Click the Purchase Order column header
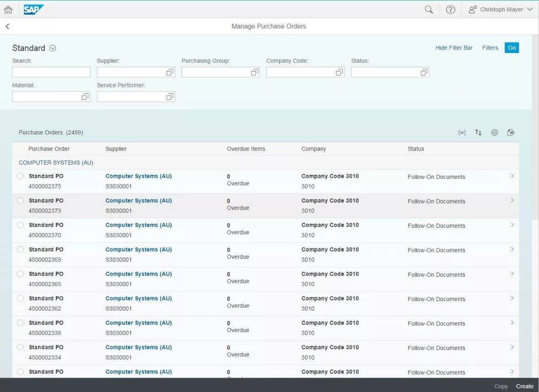The width and height of the screenshot is (539, 392). pos(49,149)
